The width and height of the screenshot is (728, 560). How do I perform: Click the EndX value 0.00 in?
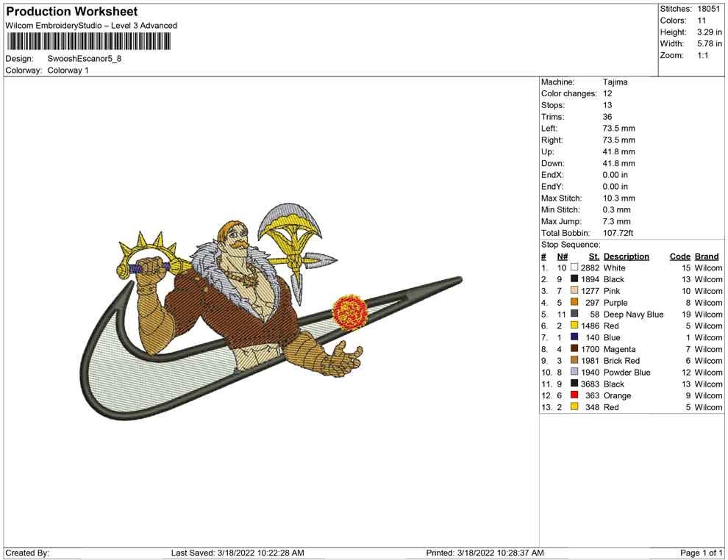[615, 174]
